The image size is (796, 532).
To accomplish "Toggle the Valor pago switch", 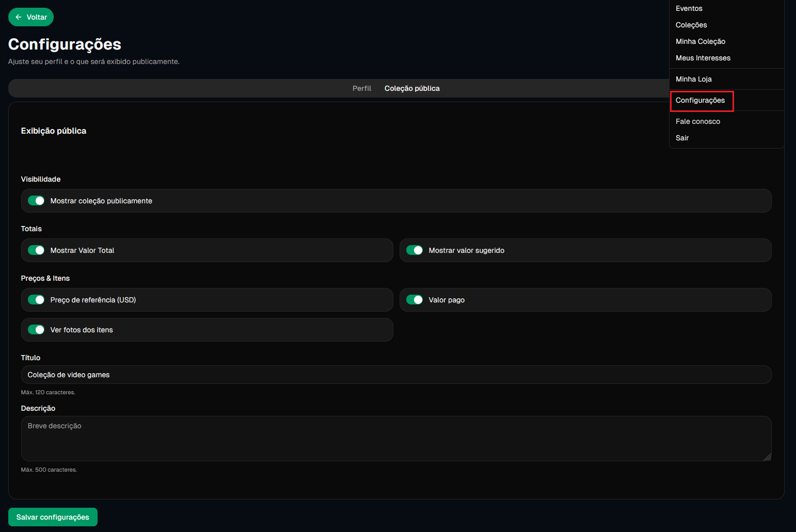I will (x=415, y=299).
